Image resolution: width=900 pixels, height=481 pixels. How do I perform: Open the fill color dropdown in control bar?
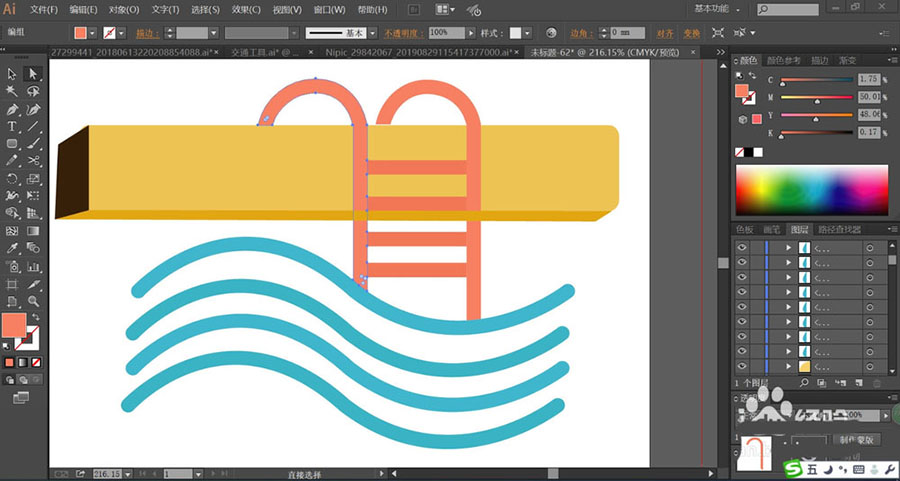tap(93, 33)
